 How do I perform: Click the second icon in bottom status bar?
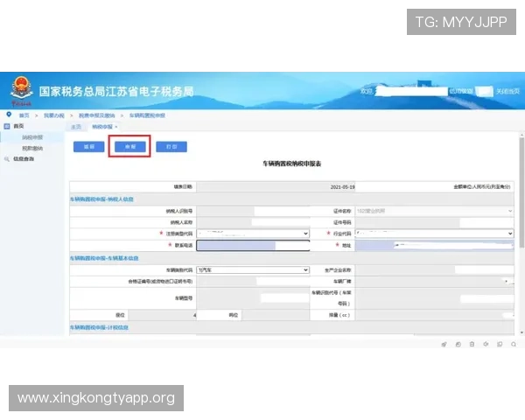point(458,344)
